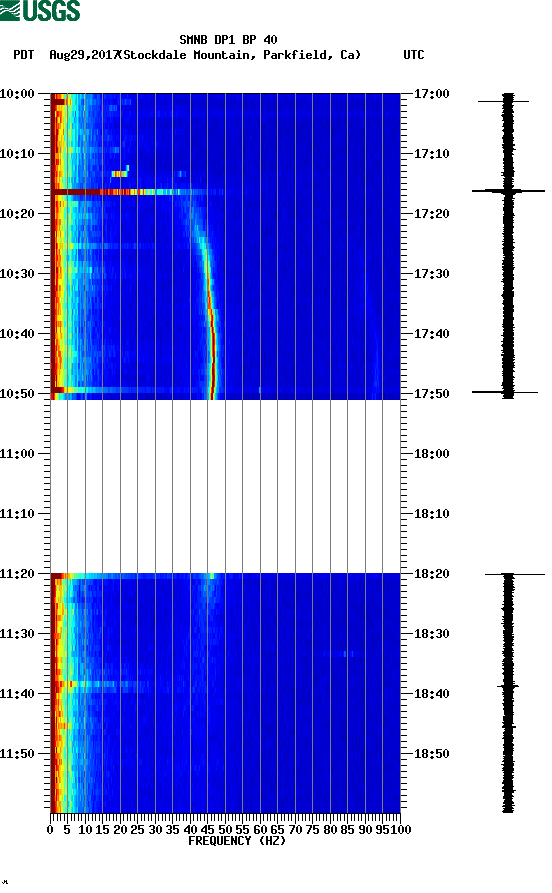552x893 pixels.
Task: Click the 10:10 PDT time label
Action: pyautogui.click(x=17, y=154)
